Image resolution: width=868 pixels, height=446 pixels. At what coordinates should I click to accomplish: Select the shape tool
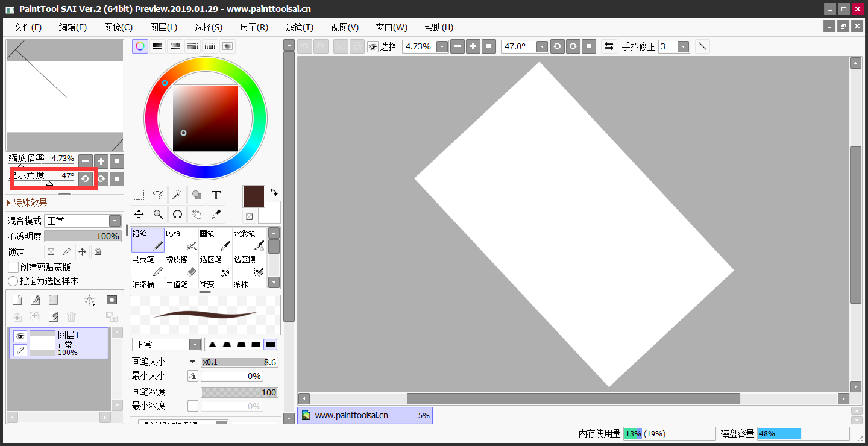pos(197,195)
